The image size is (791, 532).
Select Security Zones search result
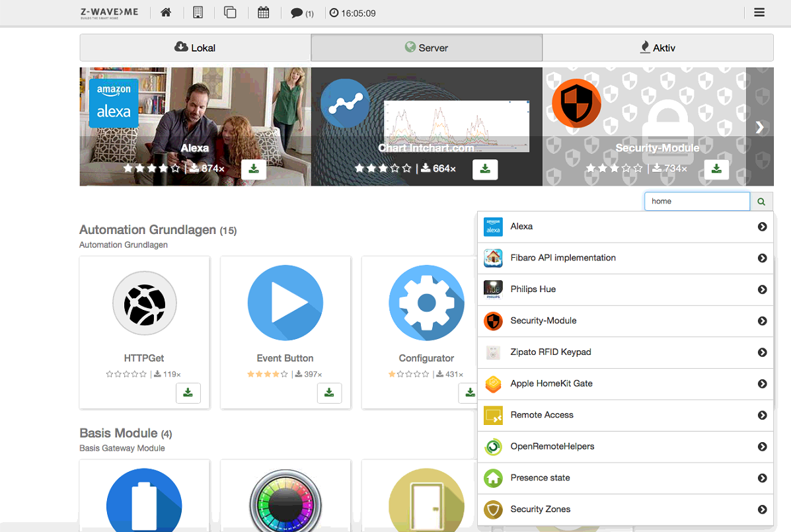[625, 510]
